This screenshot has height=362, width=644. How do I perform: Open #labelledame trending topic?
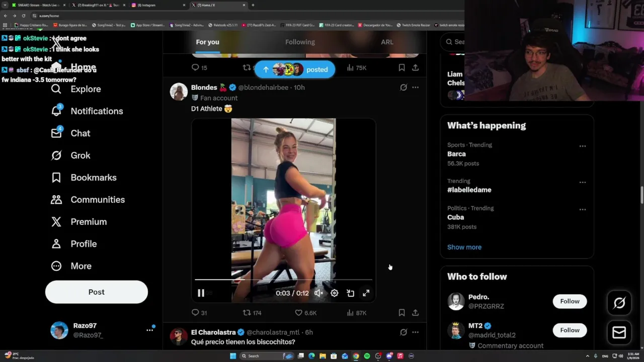click(x=469, y=190)
